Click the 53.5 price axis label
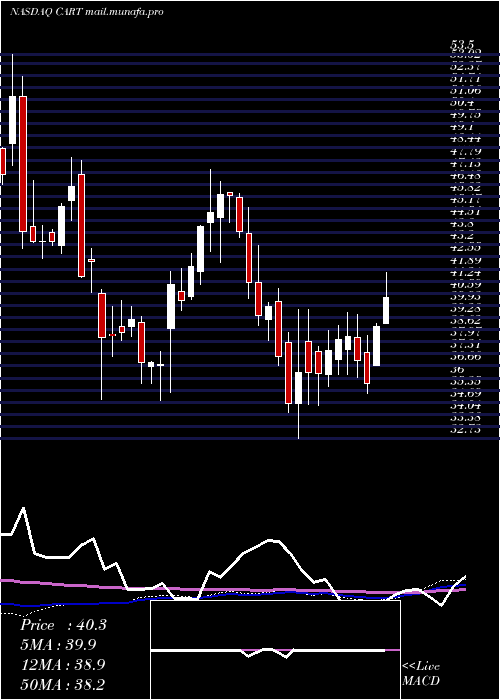 [x=462, y=45]
